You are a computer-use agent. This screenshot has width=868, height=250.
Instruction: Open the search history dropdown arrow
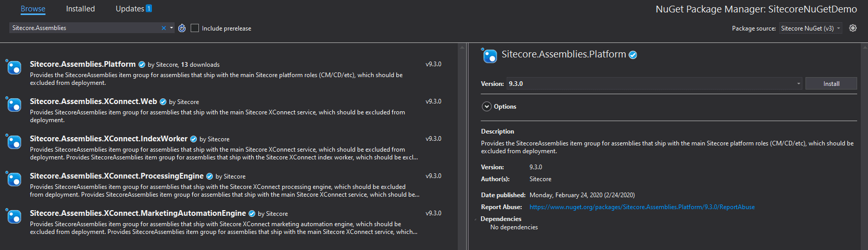(172, 28)
